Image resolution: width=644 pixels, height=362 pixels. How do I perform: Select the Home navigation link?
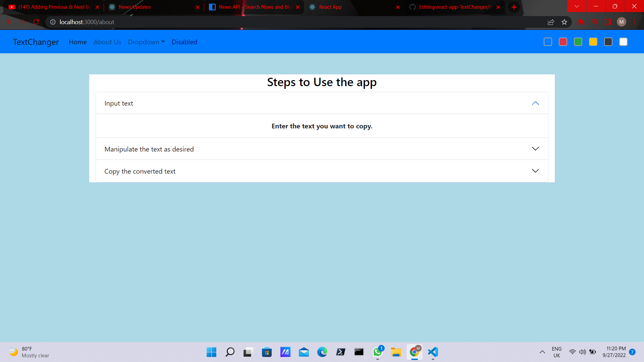click(x=77, y=42)
